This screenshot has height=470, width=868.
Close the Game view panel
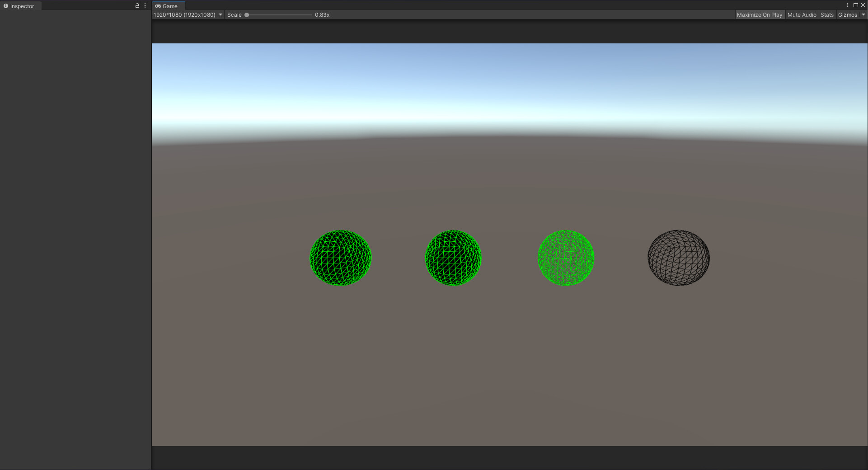pos(863,5)
